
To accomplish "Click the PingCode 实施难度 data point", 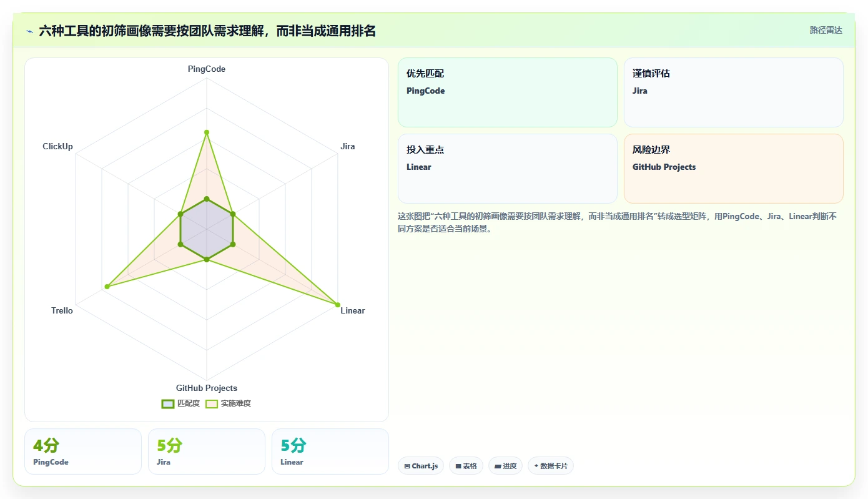I will click(x=207, y=132).
